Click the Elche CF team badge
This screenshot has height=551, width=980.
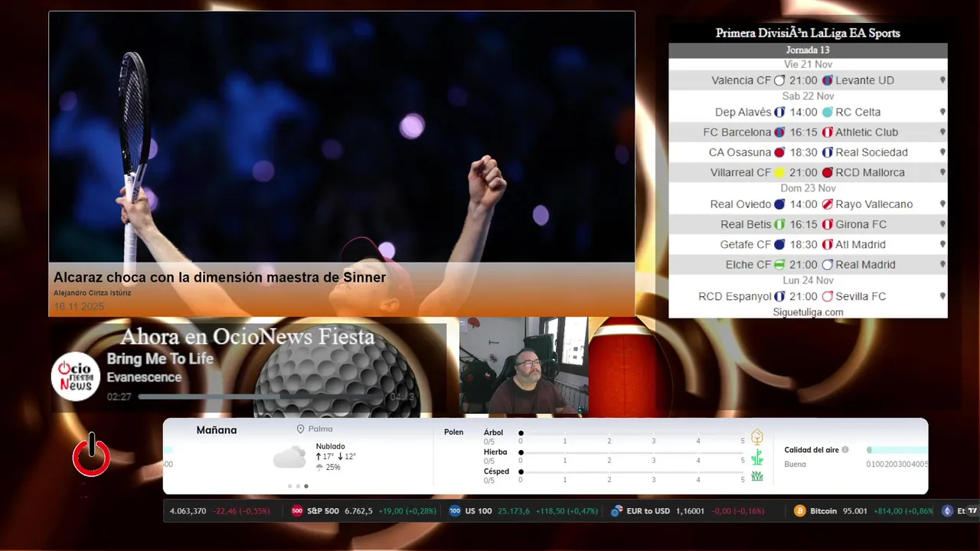(779, 265)
